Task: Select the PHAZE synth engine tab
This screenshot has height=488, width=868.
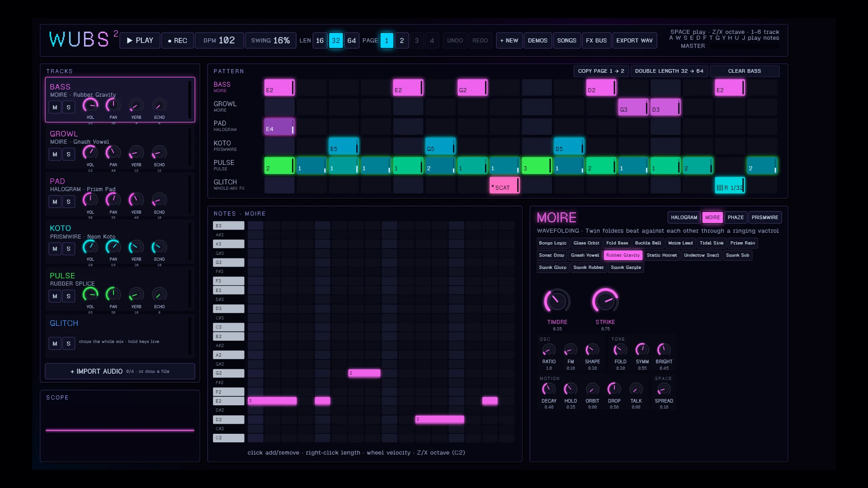Action: (x=736, y=218)
